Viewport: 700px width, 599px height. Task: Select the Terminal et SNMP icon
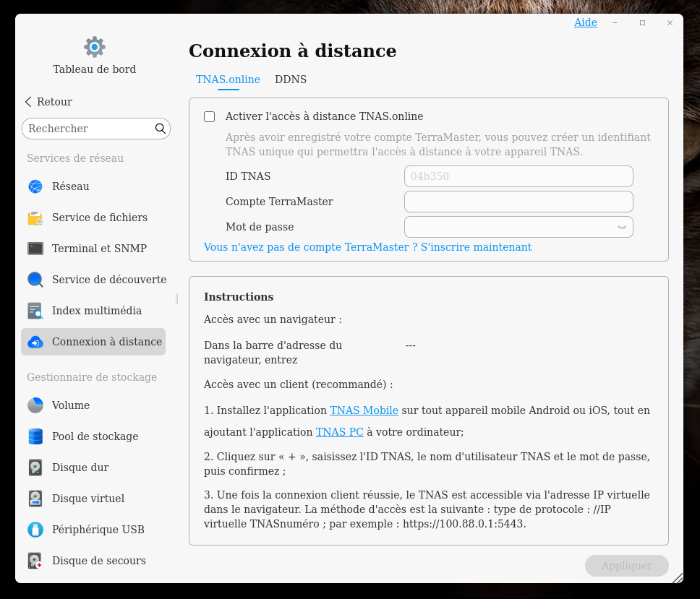coord(35,249)
